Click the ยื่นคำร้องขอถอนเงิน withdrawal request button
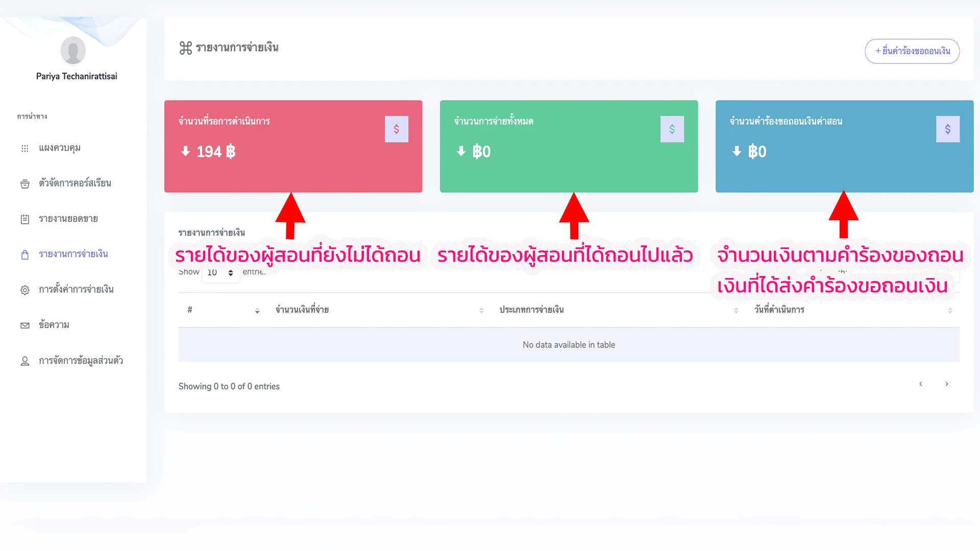Image resolution: width=980 pixels, height=551 pixels. click(912, 51)
